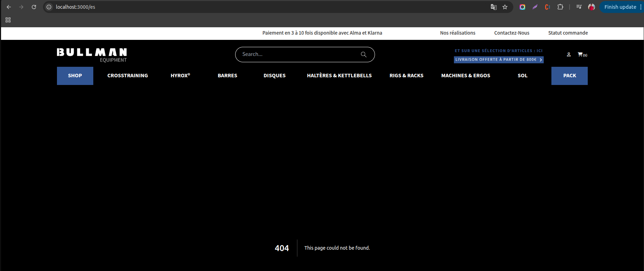The width and height of the screenshot is (644, 271).
Task: Open Contactez-Nous link
Action: pos(512,33)
